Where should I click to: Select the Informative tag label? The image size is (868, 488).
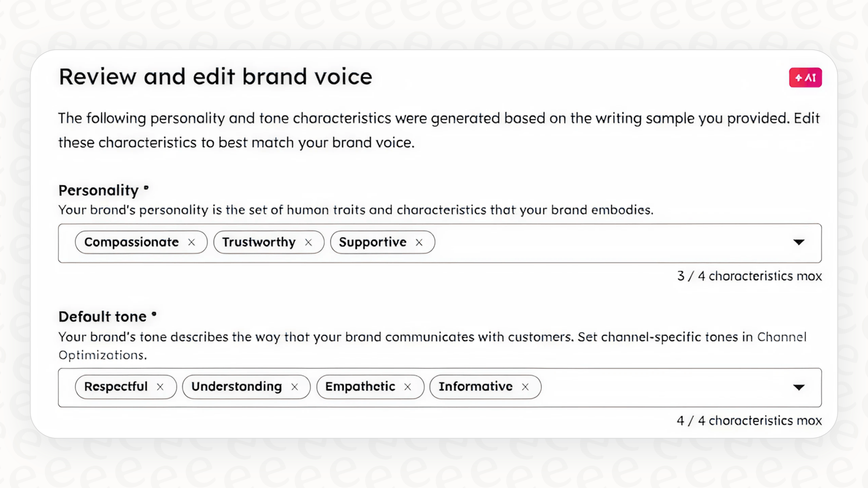coord(475,386)
